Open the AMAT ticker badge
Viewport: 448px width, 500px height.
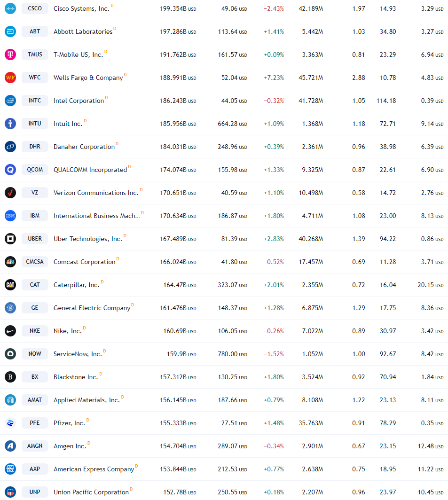[x=35, y=400]
